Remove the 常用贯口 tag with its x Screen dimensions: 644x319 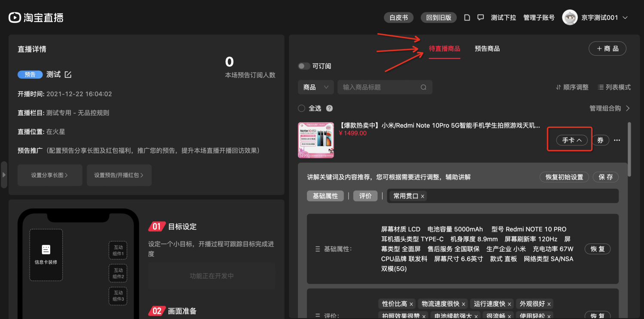point(422,196)
